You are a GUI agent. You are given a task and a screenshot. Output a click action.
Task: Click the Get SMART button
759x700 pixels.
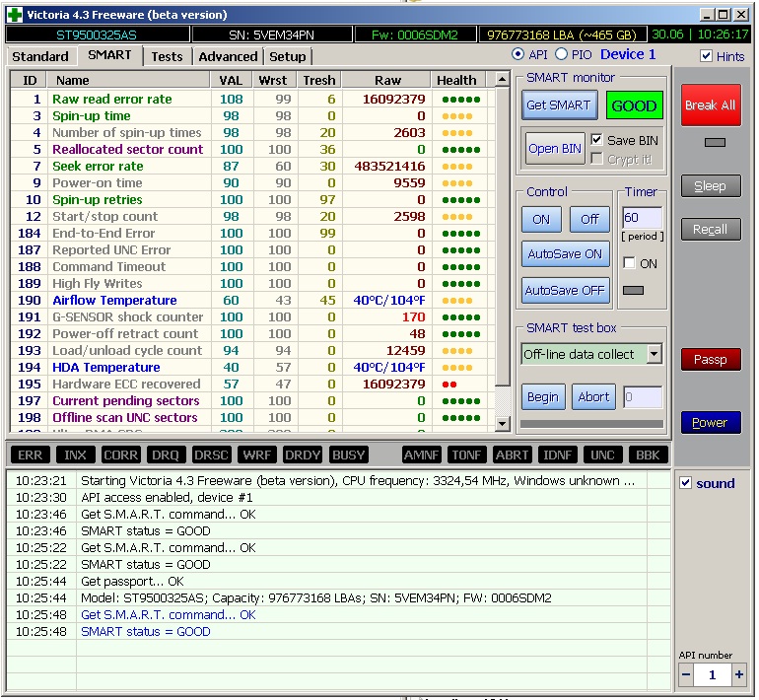[x=559, y=105]
